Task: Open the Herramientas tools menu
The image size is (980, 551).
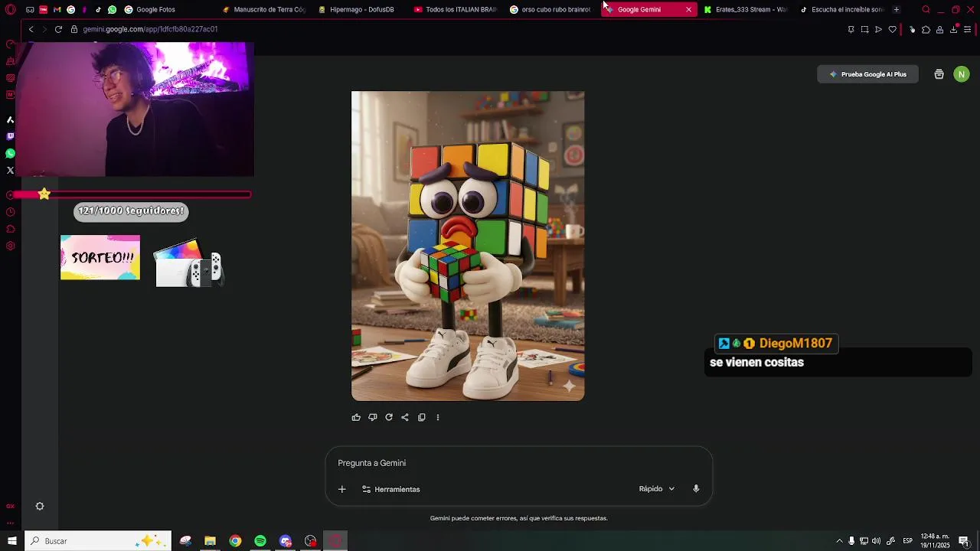Action: (x=391, y=489)
